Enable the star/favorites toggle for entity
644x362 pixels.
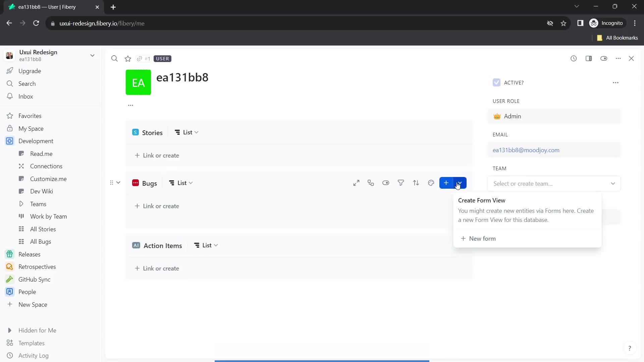click(128, 58)
